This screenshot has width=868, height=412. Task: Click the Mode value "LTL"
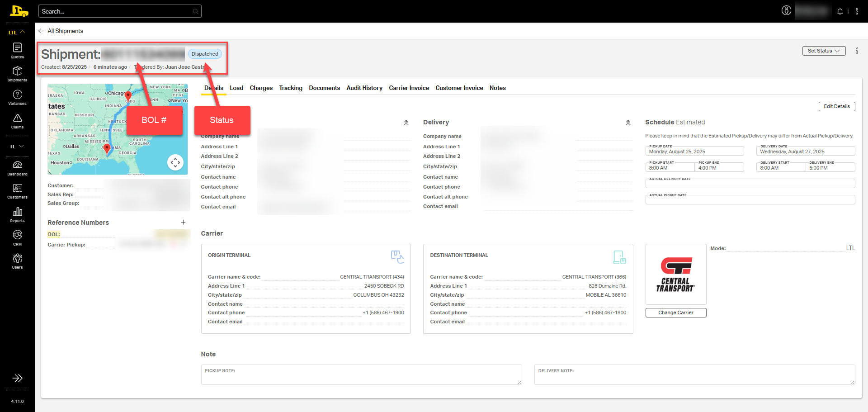pyautogui.click(x=851, y=248)
